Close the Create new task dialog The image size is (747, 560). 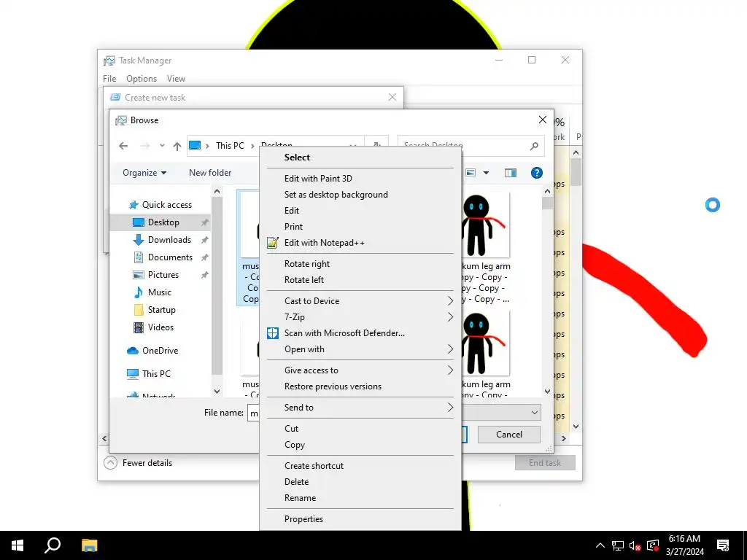[392, 97]
